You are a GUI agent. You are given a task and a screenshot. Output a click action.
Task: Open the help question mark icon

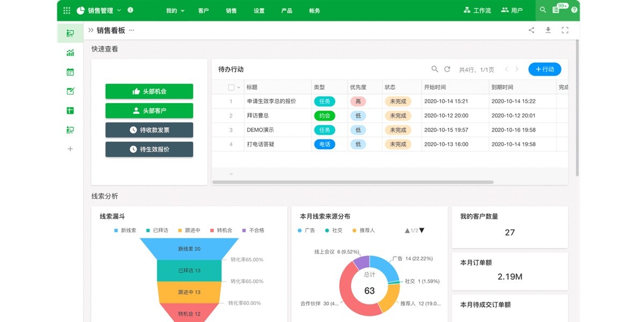574,10
